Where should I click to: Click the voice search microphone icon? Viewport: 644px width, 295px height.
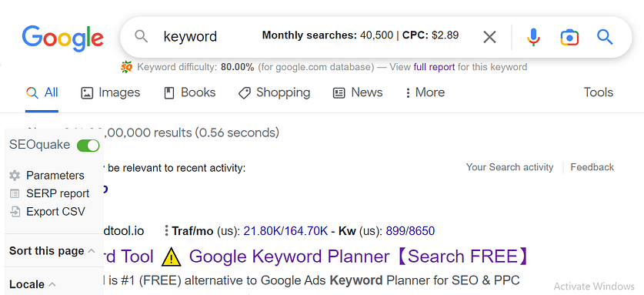point(533,37)
